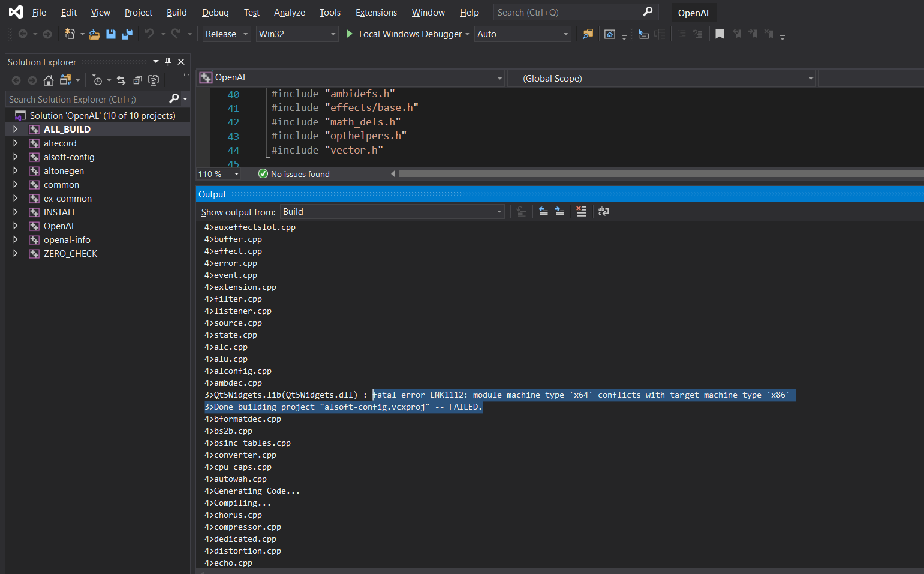Open the Show output from dropdown
The width and height of the screenshot is (924, 574).
tap(392, 211)
